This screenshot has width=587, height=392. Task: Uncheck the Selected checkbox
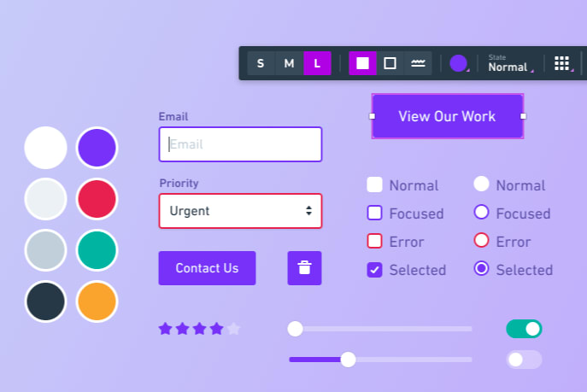(x=374, y=270)
